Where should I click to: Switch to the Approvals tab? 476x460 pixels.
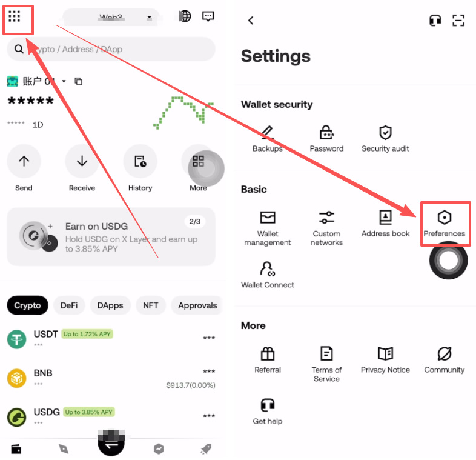pyautogui.click(x=197, y=305)
